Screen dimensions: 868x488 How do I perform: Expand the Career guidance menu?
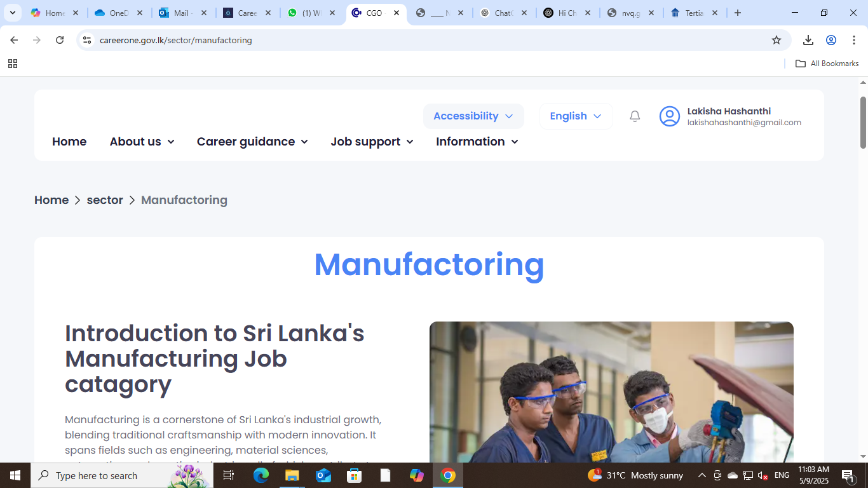252,142
